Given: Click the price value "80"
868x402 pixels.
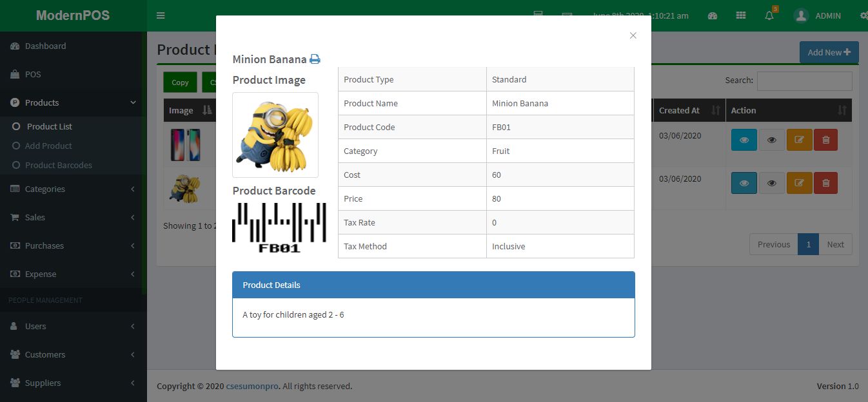Looking at the screenshot, I should coord(497,199).
